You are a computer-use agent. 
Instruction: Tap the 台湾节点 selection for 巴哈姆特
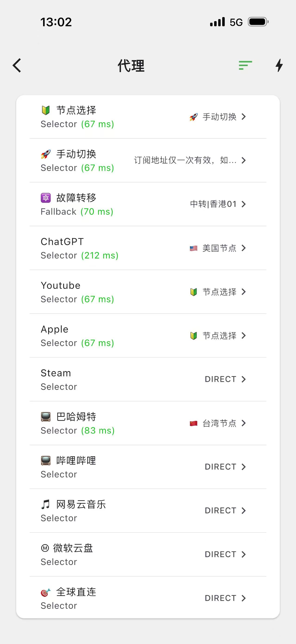tap(219, 423)
